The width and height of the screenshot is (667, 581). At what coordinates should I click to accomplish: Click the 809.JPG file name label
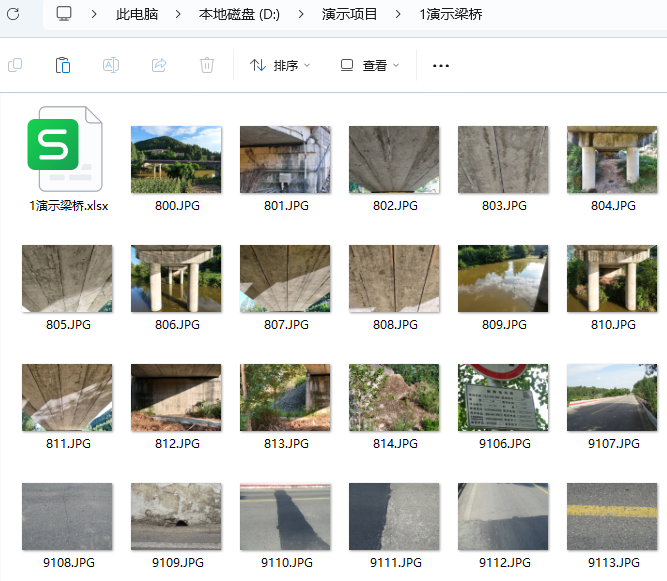tap(505, 325)
